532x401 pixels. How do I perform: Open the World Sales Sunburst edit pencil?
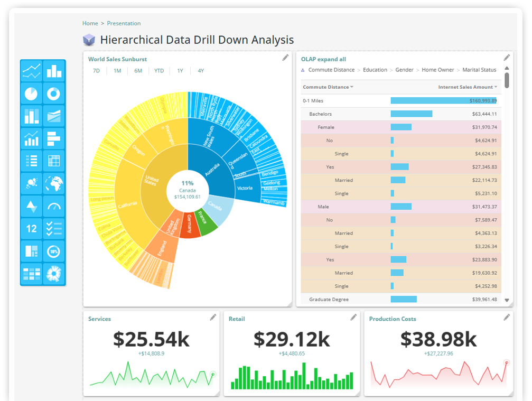(285, 59)
